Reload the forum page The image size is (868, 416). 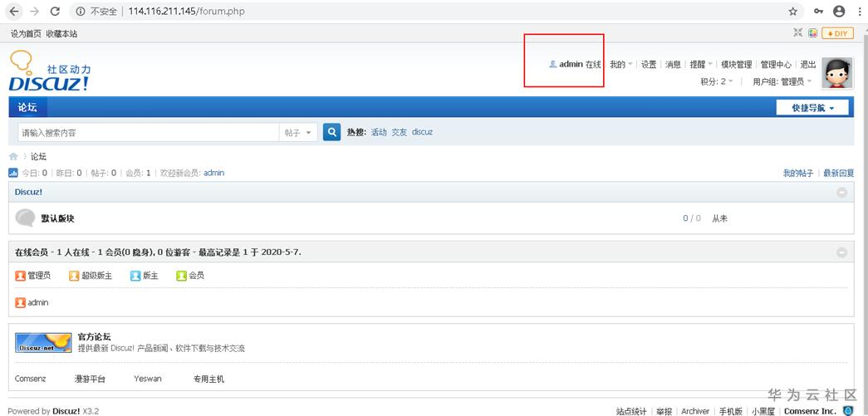coord(55,11)
